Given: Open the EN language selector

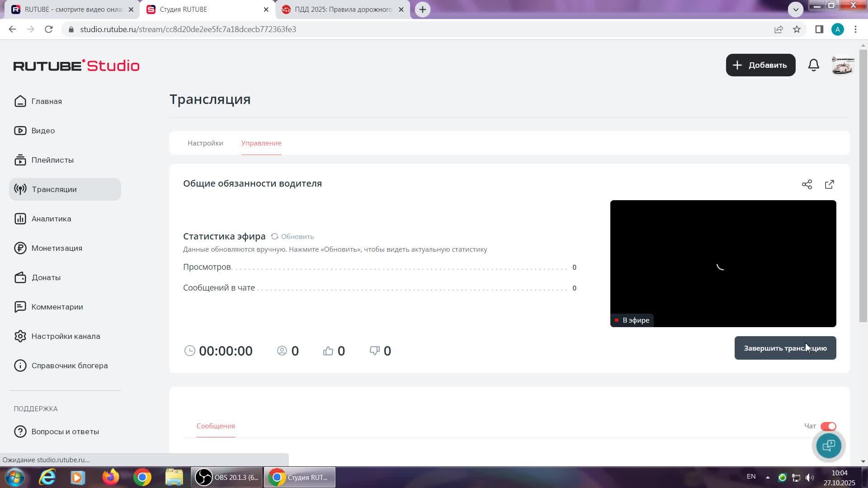Looking at the screenshot, I should pos(751,477).
